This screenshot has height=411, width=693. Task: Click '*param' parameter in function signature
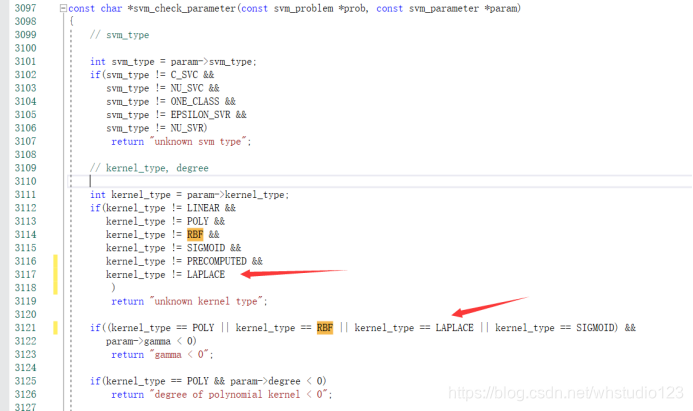pos(500,8)
